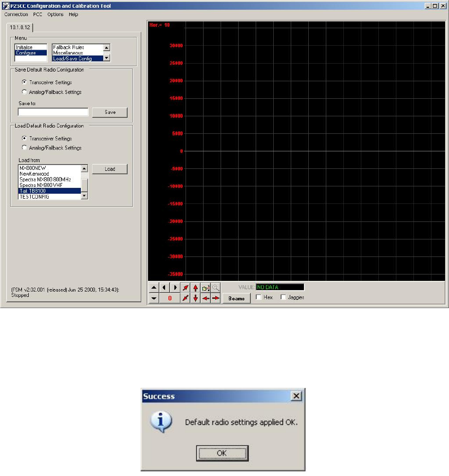Click the red up arrow button

coord(196,288)
